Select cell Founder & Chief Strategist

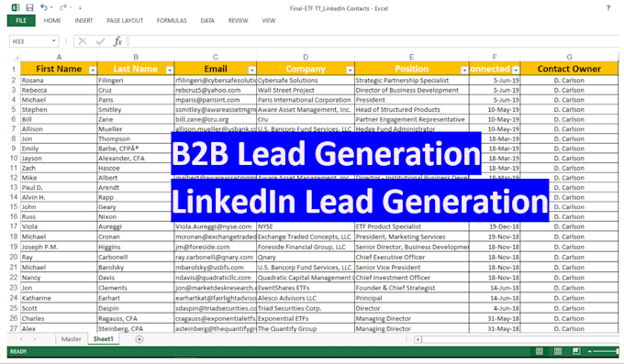(411, 288)
